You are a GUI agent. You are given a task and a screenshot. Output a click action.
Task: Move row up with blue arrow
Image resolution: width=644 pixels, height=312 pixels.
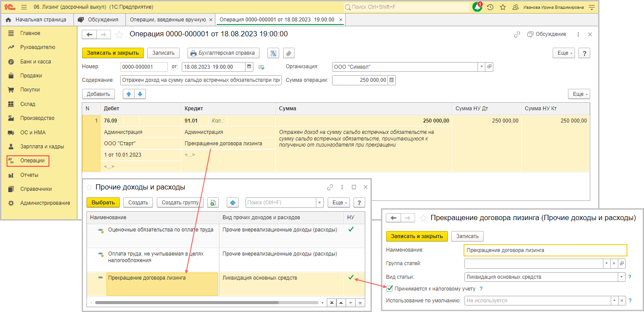coord(129,94)
